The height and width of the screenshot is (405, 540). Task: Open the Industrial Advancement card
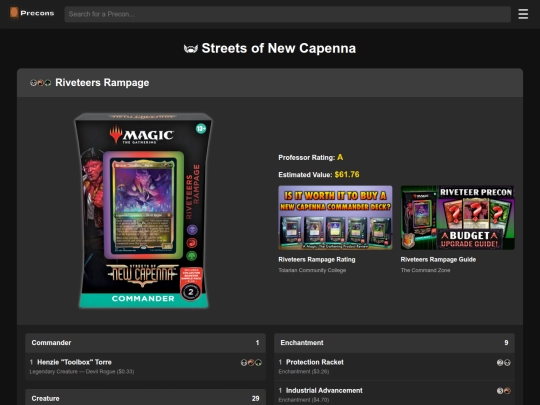coord(324,390)
